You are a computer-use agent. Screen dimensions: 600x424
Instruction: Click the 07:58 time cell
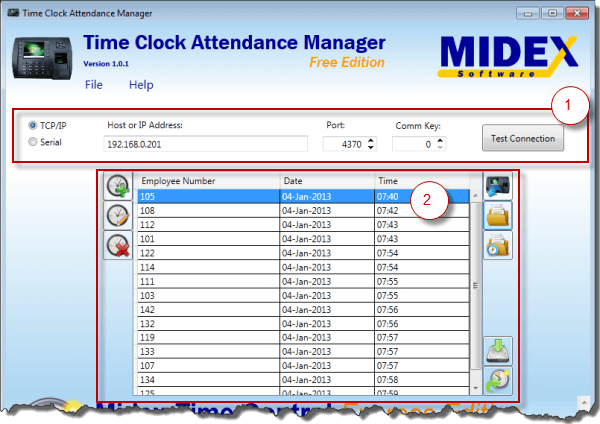(x=422, y=380)
